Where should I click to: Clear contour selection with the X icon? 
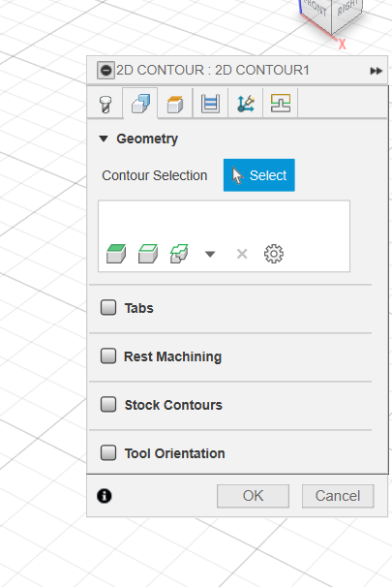242,254
